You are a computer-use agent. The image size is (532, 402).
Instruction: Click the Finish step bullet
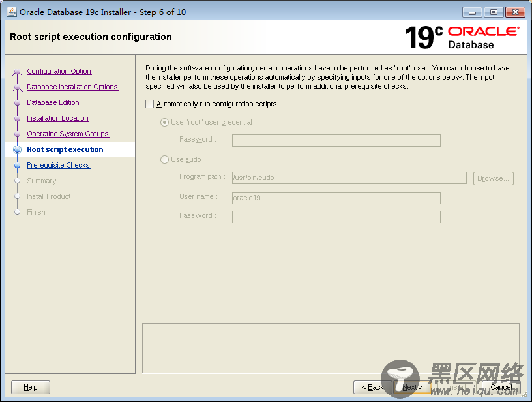(18, 212)
